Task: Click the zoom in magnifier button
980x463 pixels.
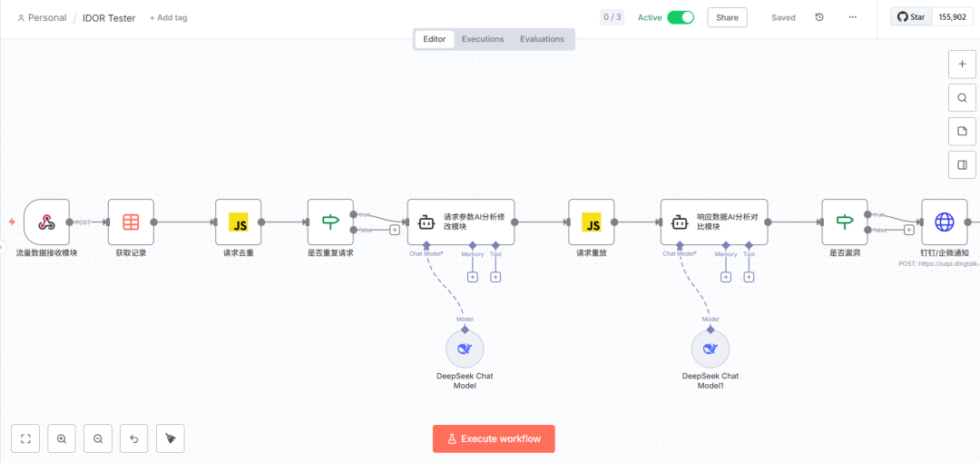Action: [x=62, y=438]
